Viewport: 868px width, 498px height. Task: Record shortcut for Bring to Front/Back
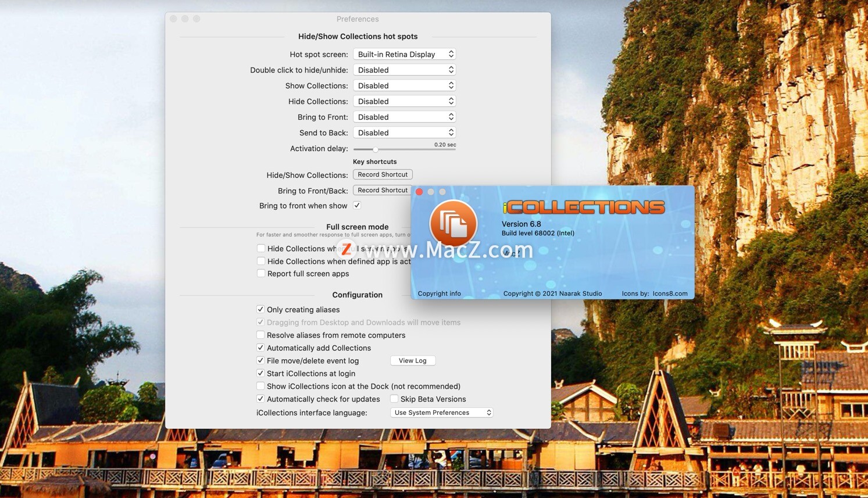383,190
